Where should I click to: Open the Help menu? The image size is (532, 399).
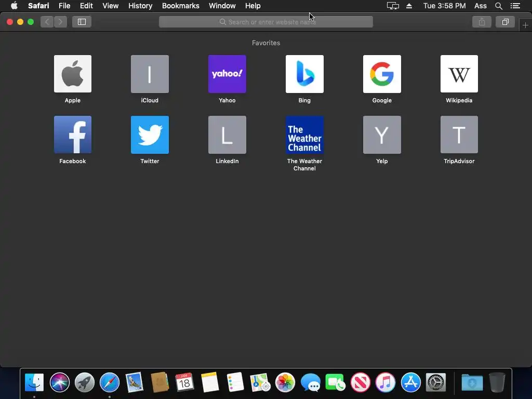click(x=253, y=6)
